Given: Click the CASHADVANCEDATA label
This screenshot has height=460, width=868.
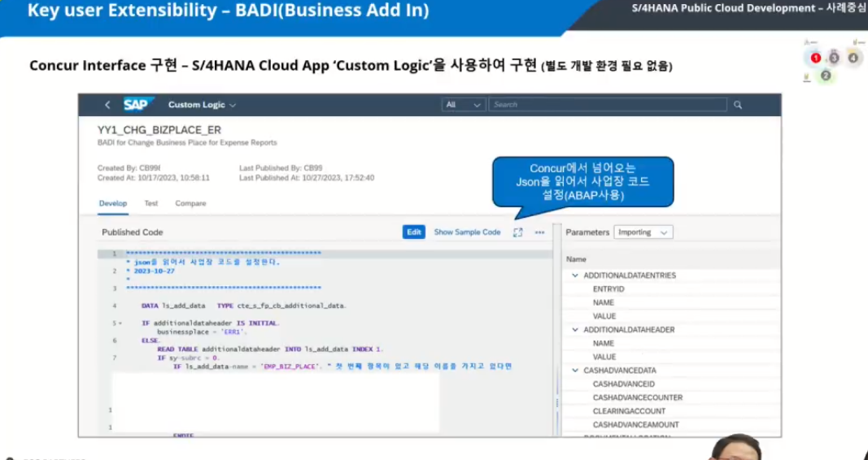Looking at the screenshot, I should point(620,371).
